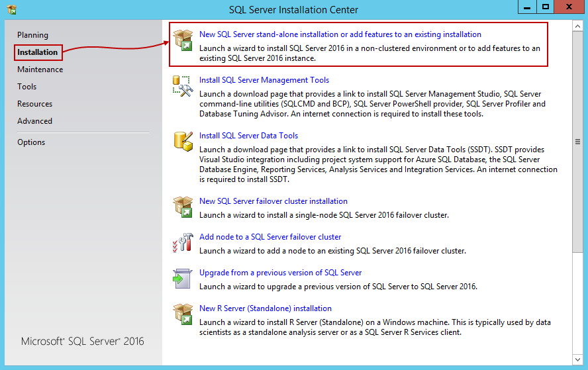Screen dimensions: 588x370
Task: Click the SQL Server Data Tools icon
Action: (x=183, y=142)
